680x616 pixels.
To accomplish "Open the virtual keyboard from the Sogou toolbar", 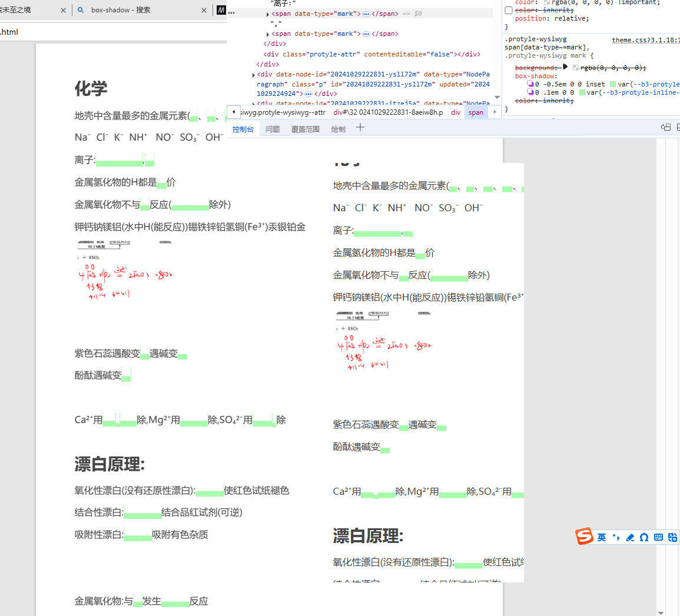I will pos(659,537).
